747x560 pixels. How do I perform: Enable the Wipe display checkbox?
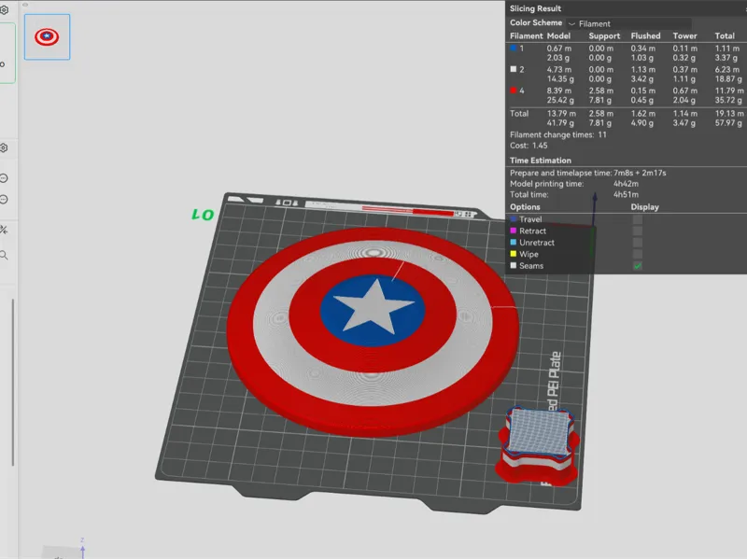point(637,254)
